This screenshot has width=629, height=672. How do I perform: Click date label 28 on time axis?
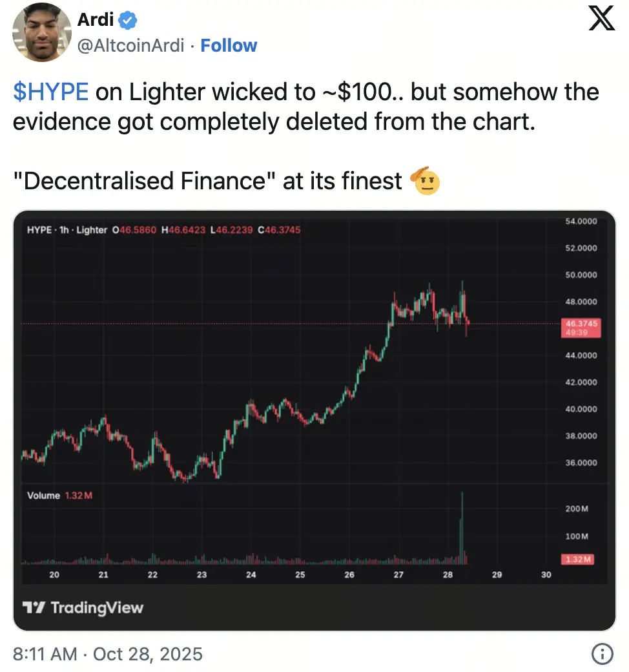[x=448, y=575]
